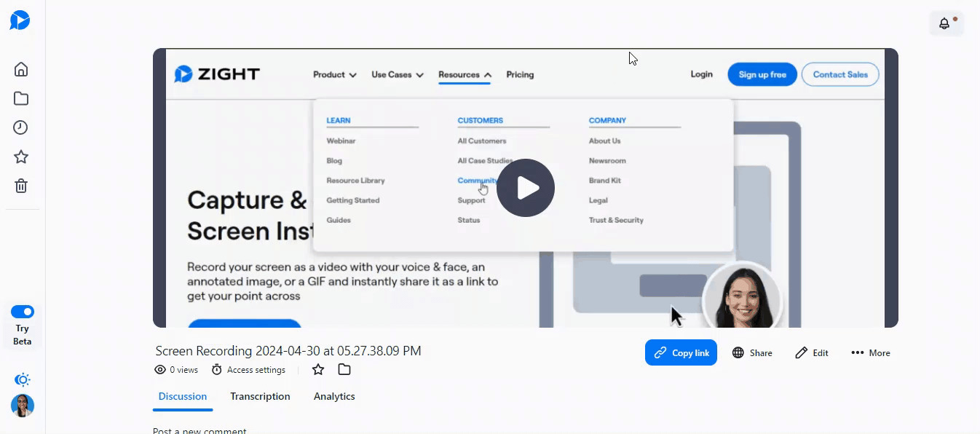Click the Zight logo in the sidebar
The image size is (980, 434).
pos(20,20)
